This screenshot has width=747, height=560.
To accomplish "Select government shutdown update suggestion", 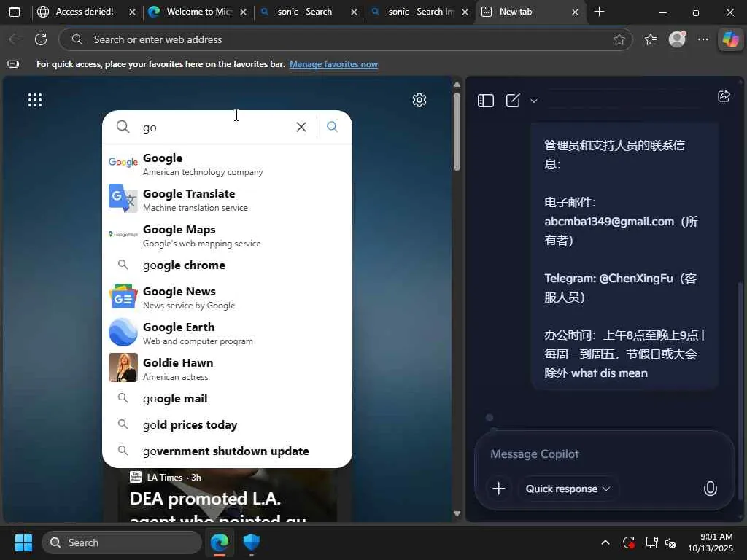I will [x=228, y=451].
